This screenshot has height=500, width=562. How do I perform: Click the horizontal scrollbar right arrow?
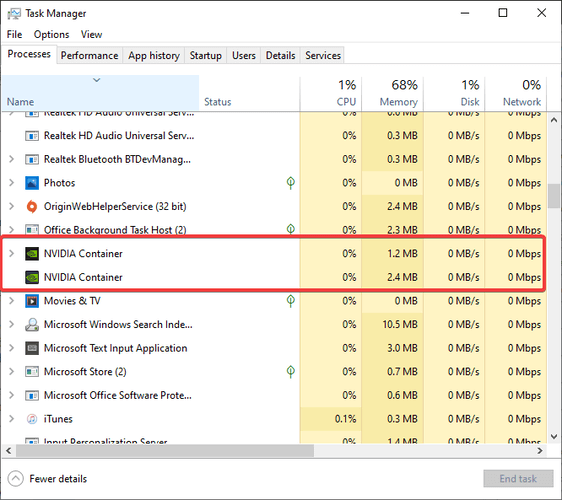click(x=540, y=451)
